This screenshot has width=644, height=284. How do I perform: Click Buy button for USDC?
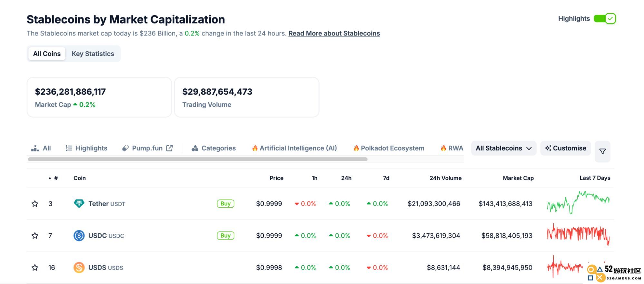pyautogui.click(x=226, y=236)
